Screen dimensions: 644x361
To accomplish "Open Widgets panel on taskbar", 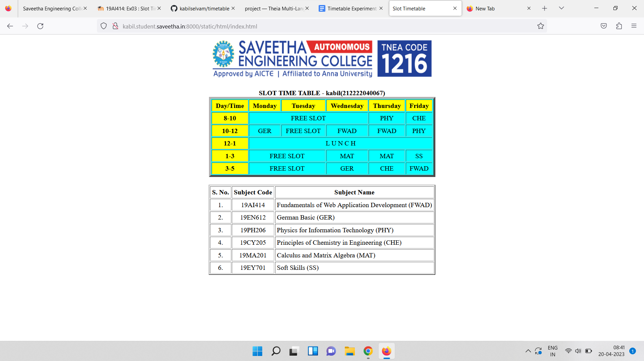I will [313, 351].
